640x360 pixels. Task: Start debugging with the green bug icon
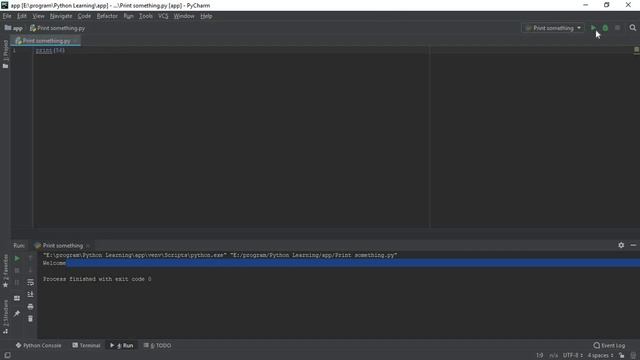605,28
